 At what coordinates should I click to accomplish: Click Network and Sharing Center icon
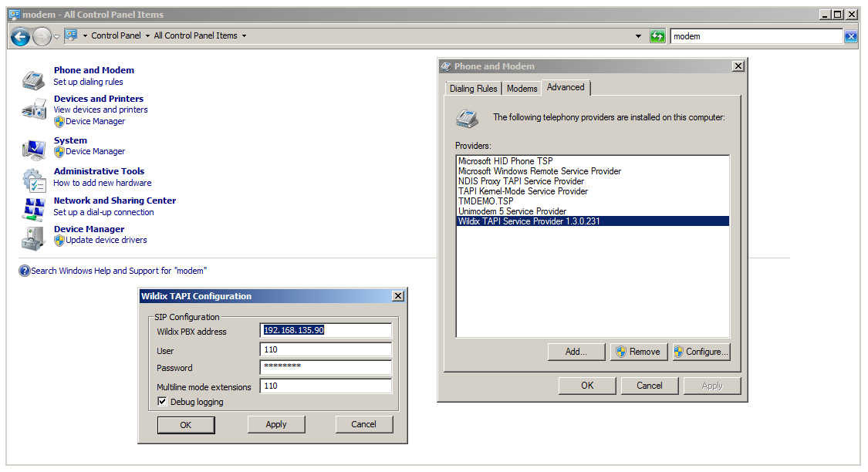(x=34, y=210)
